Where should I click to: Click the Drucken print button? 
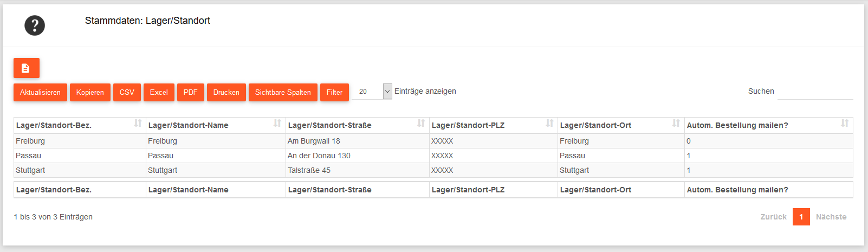(226, 93)
